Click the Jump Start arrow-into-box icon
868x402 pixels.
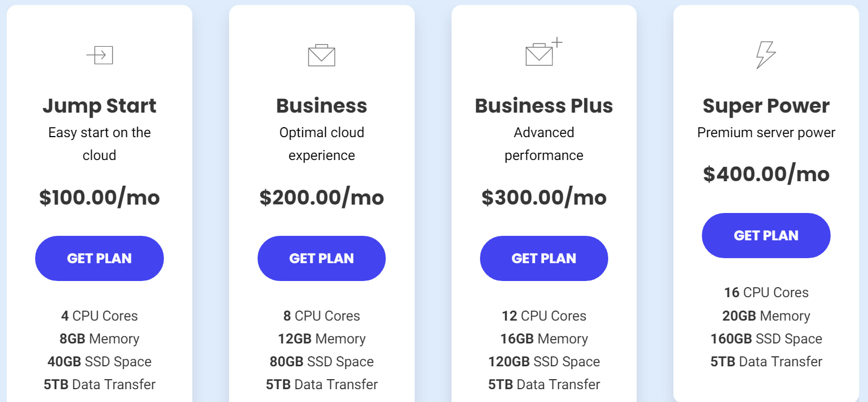pyautogui.click(x=100, y=55)
